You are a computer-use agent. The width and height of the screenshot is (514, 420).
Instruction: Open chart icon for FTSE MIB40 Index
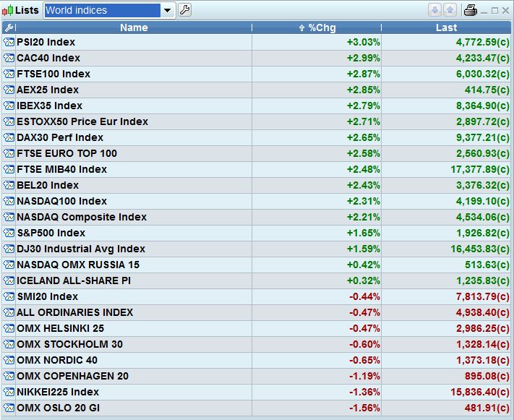[x=9, y=169]
